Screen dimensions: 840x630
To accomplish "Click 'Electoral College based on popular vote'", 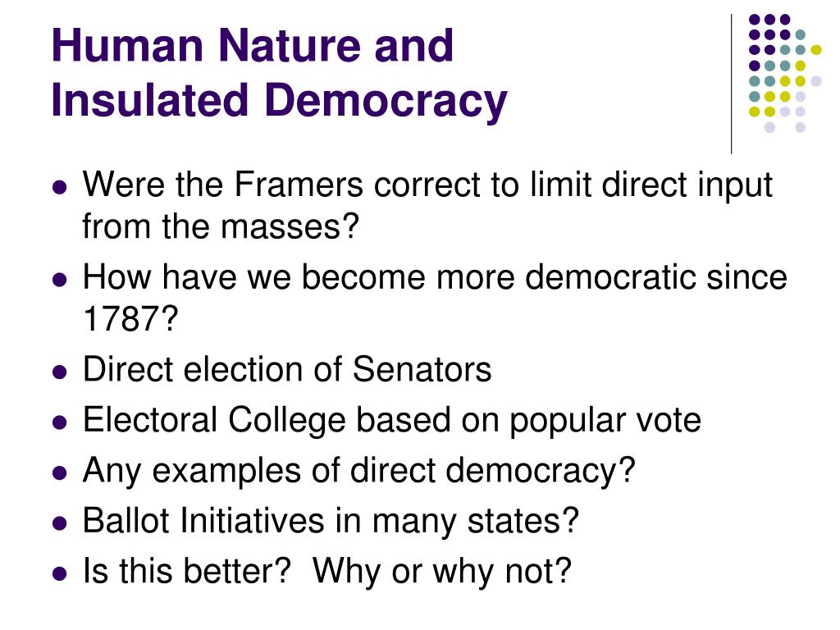I will click(x=391, y=421).
